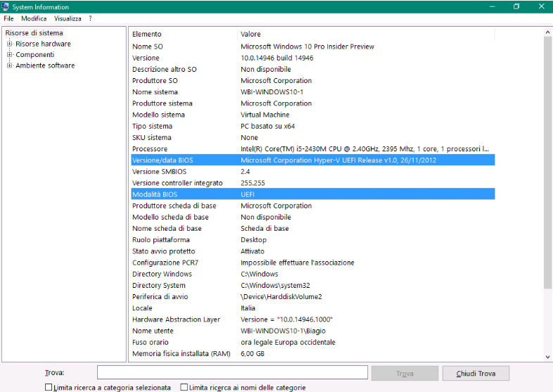Select the Produttore scheda di base row
The width and height of the screenshot is (553, 392).
[x=313, y=206]
